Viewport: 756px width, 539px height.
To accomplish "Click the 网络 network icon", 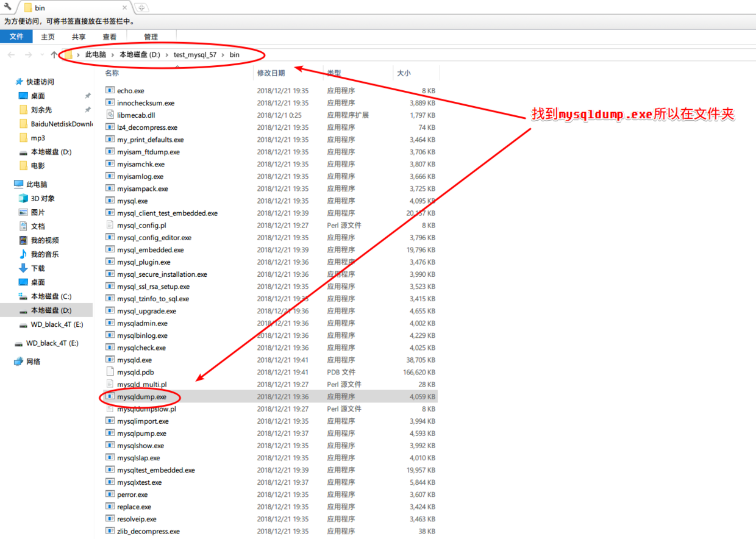I will point(18,362).
